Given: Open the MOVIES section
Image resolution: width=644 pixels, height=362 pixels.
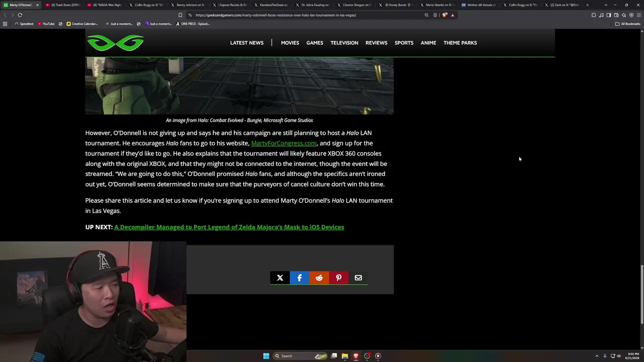Looking at the screenshot, I should pyautogui.click(x=290, y=43).
